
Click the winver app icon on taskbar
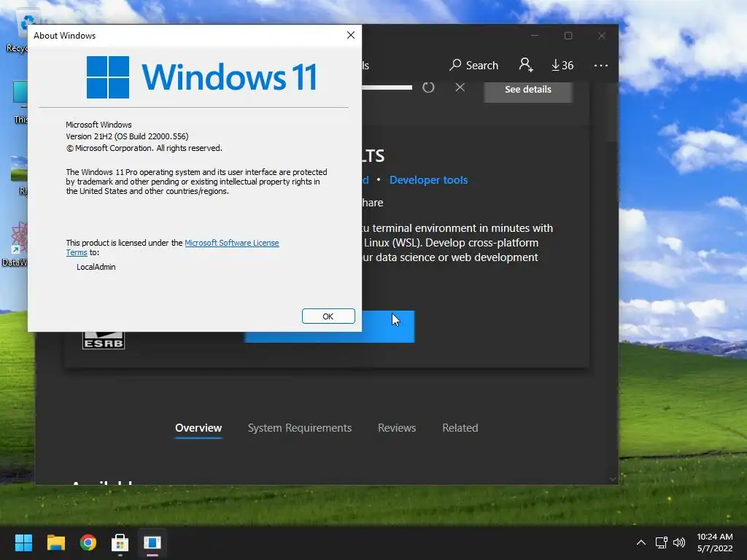point(152,542)
